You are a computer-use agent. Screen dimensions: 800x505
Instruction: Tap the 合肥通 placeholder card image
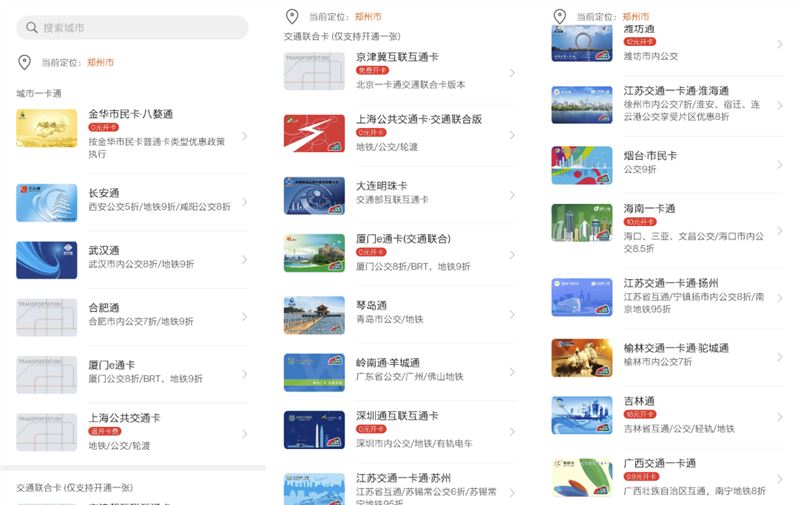[x=46, y=317]
